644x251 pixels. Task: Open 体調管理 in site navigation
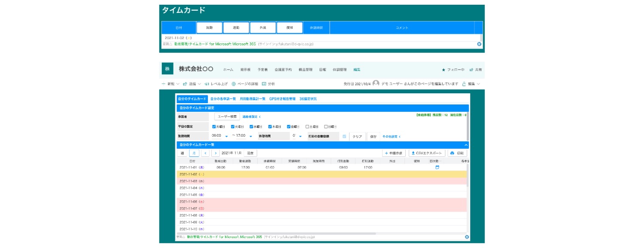340,70
